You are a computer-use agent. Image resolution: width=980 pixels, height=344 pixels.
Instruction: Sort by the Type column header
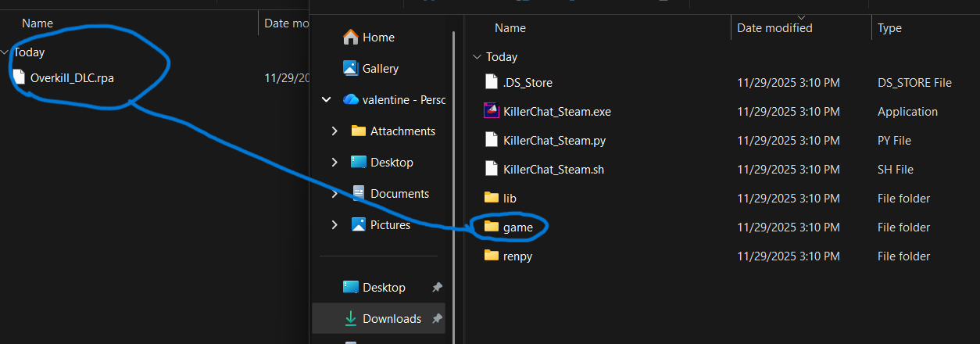click(889, 28)
